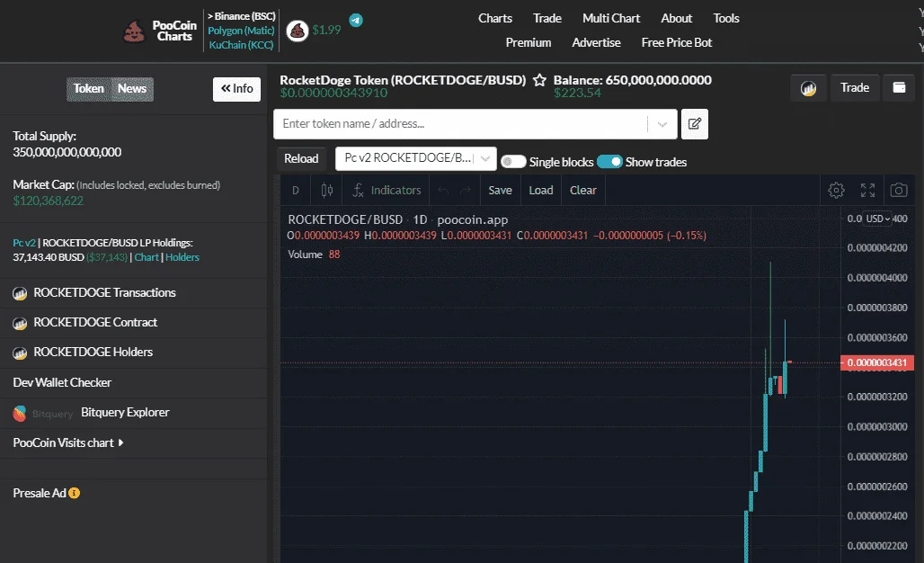Toggle the Show trades switch
Viewport: 924px width, 563px height.
(x=609, y=162)
